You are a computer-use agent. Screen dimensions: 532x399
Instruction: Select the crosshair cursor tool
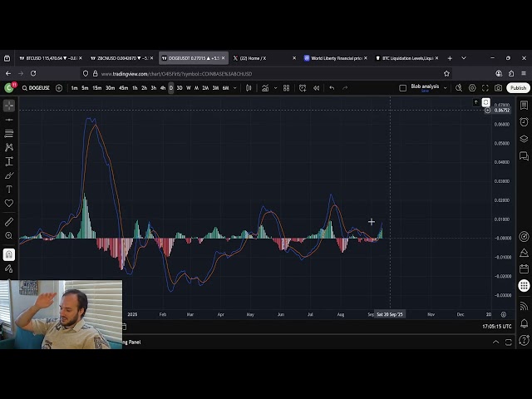click(9, 106)
